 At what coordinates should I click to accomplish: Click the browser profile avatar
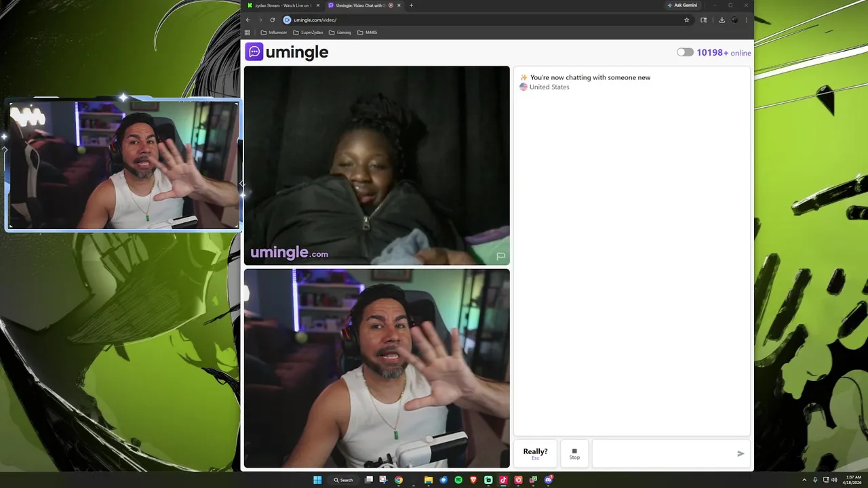(x=734, y=20)
